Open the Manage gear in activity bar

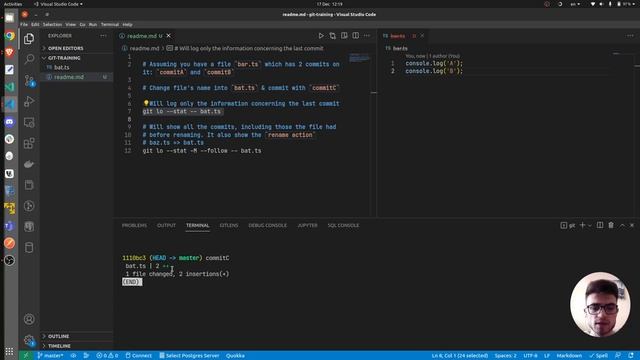pos(29,340)
